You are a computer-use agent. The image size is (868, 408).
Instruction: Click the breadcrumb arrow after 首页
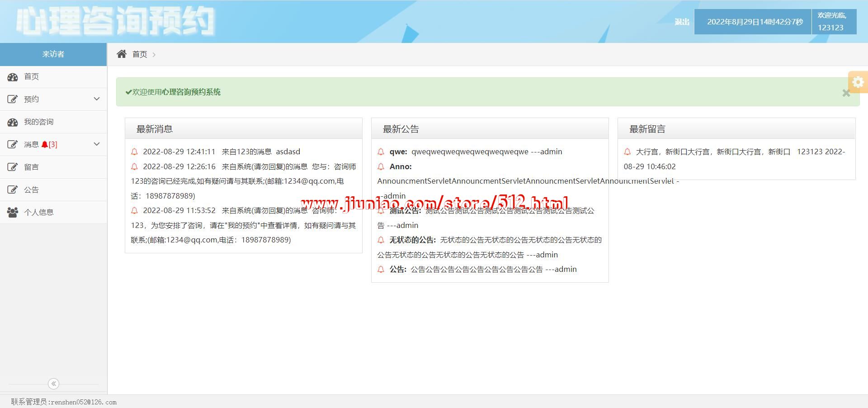154,55
